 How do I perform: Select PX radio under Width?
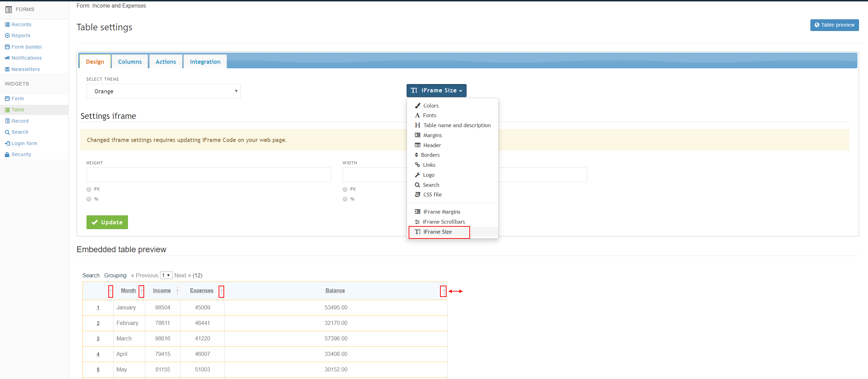(x=345, y=189)
